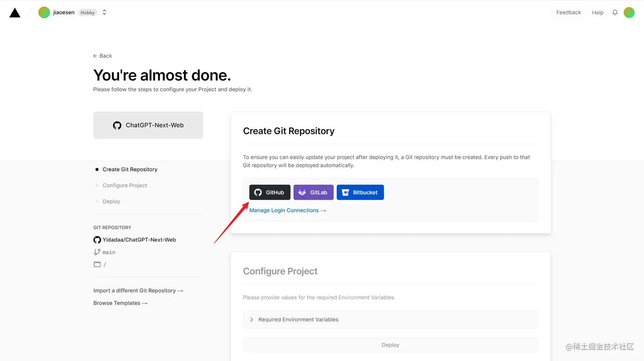Click the GitHub icon on template card
Image resolution: width=644 pixels, height=361 pixels.
pos(117,125)
